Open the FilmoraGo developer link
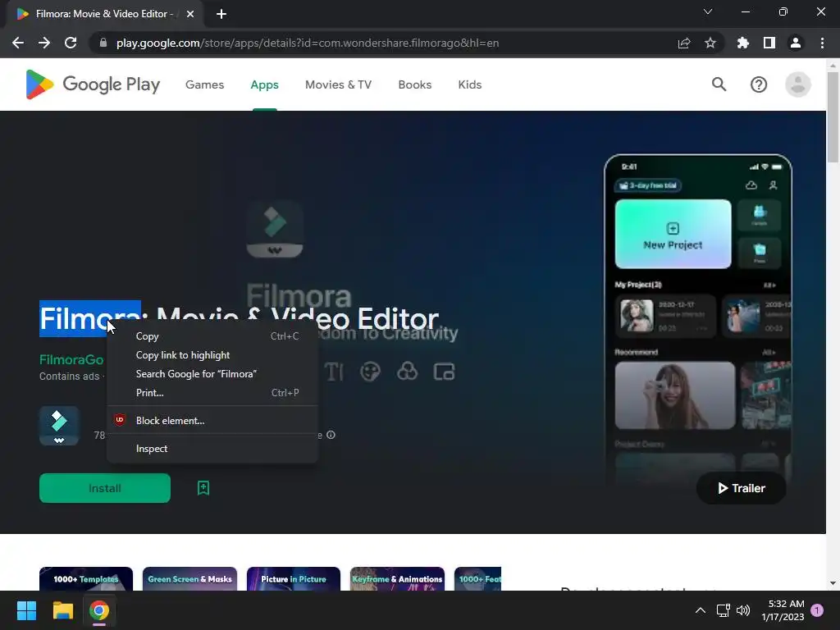 71,359
